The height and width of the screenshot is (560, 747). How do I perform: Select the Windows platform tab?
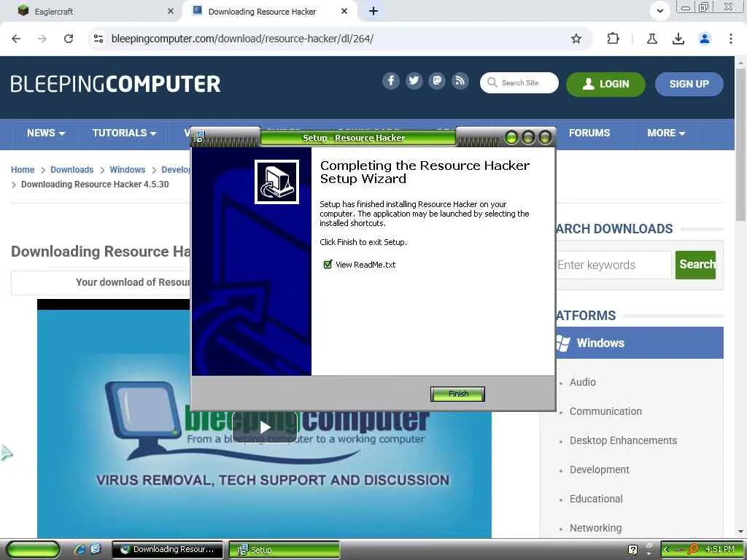(x=639, y=343)
